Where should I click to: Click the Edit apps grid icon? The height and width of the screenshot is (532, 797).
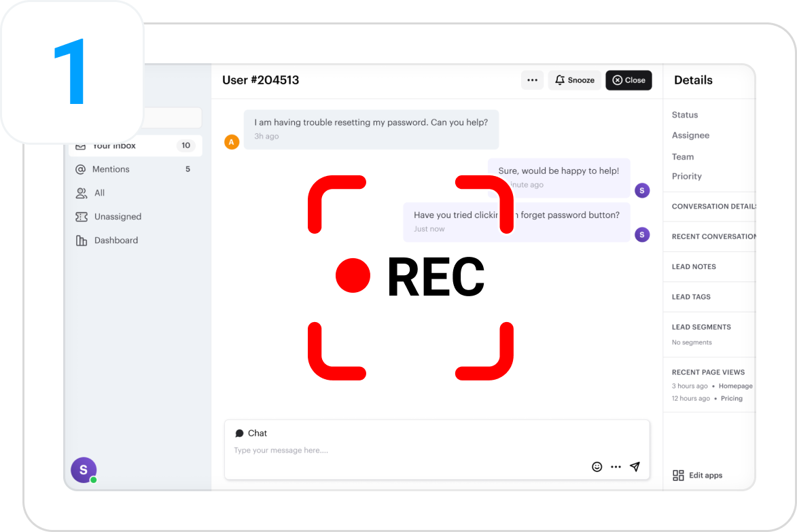[x=678, y=476]
